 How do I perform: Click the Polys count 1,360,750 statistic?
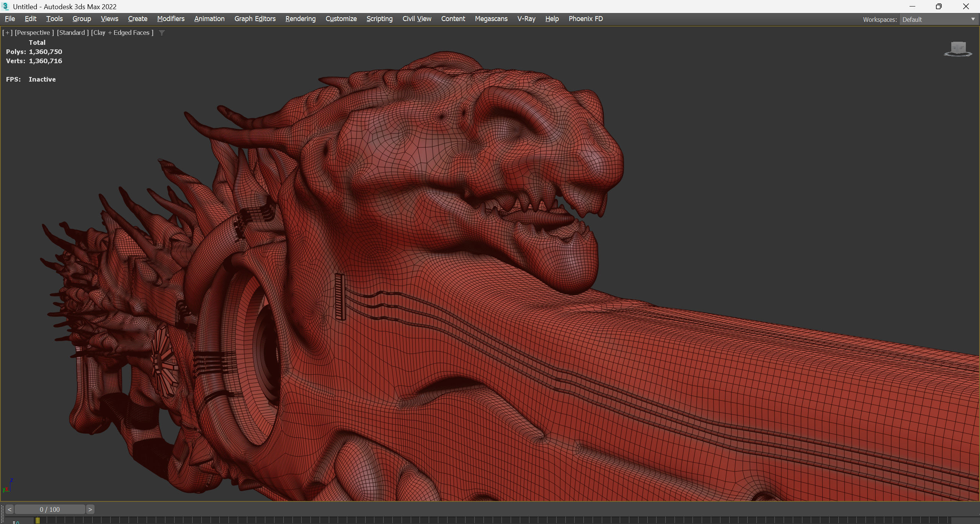(34, 52)
